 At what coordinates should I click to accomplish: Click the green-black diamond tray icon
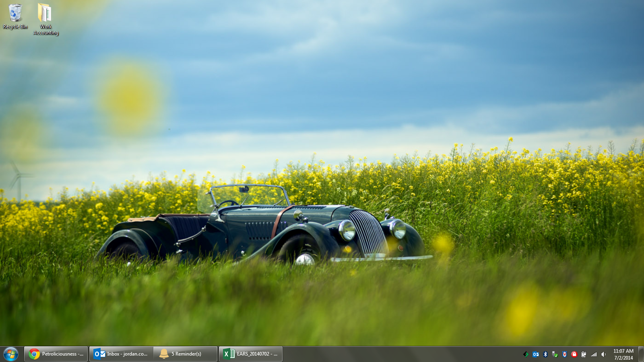pos(526,354)
